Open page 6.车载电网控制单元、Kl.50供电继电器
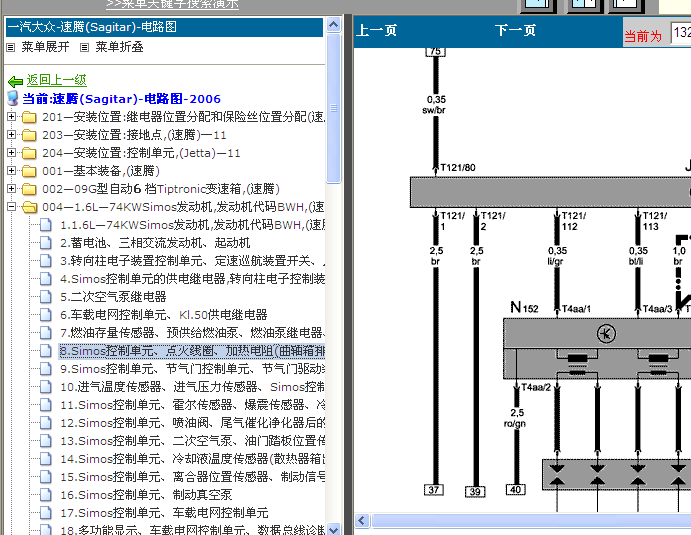 point(164,315)
